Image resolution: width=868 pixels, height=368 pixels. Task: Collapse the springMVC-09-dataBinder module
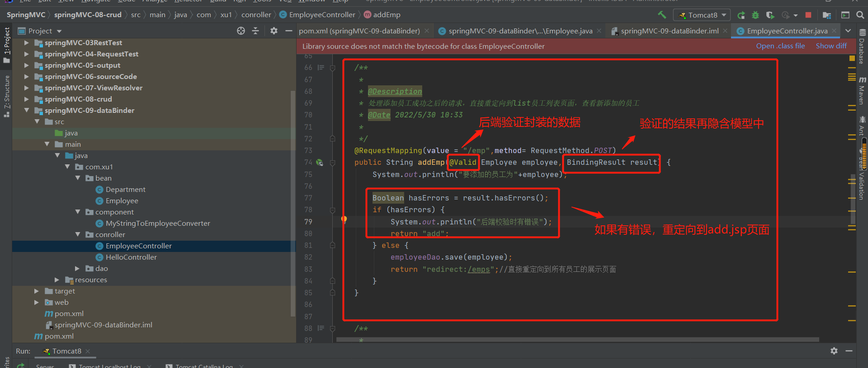coord(26,111)
